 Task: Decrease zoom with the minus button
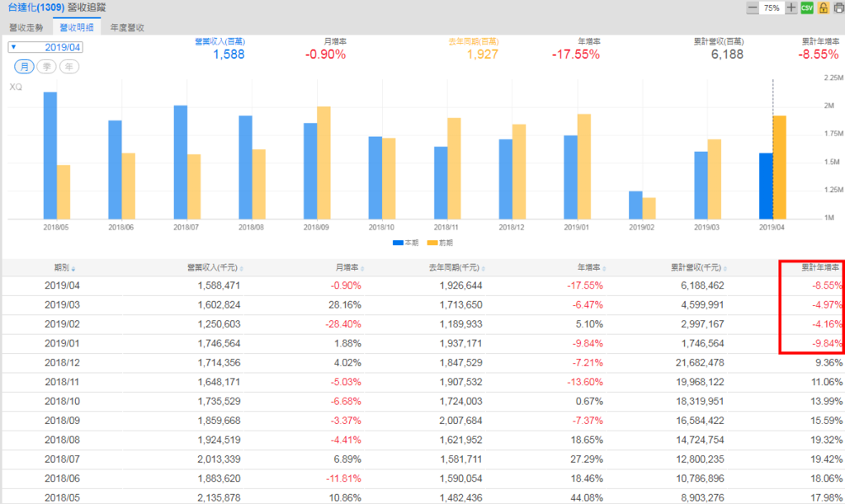click(x=753, y=7)
